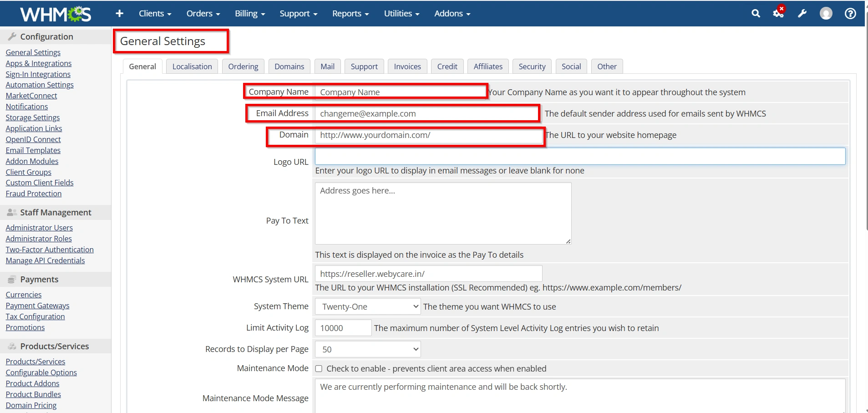Image resolution: width=868 pixels, height=413 pixels.
Task: Open Email Templates link
Action: [33, 150]
